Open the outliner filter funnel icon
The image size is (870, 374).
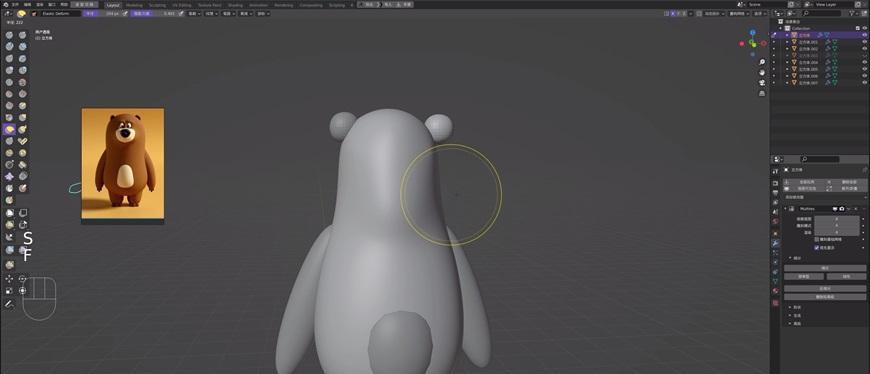tap(853, 13)
